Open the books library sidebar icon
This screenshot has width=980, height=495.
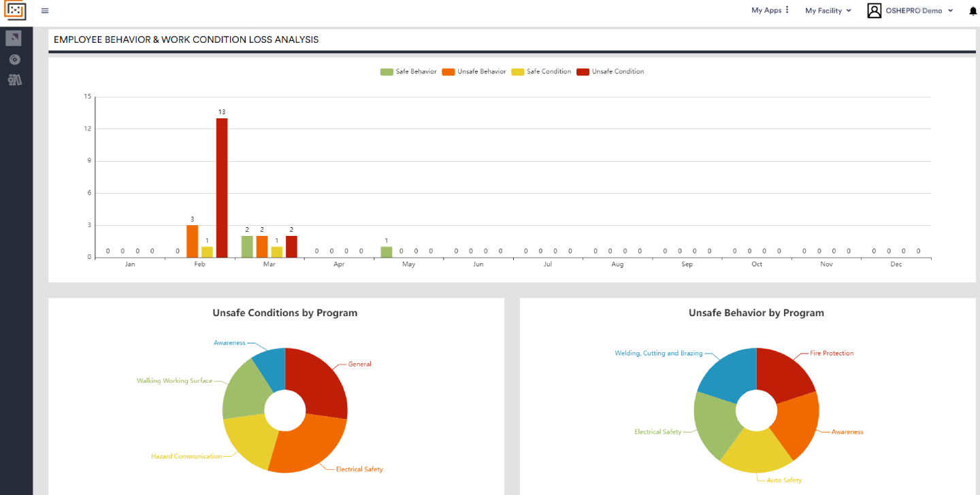pyautogui.click(x=14, y=80)
